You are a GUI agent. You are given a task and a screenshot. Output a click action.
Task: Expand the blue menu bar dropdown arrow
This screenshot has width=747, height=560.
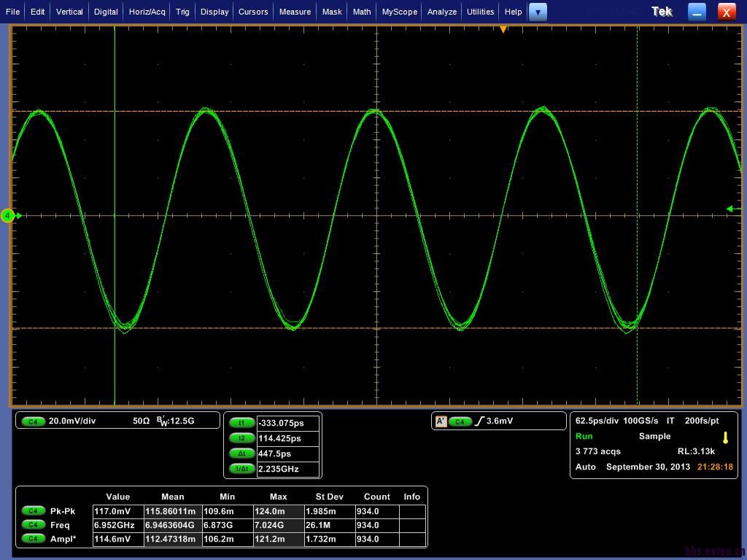pyautogui.click(x=538, y=12)
